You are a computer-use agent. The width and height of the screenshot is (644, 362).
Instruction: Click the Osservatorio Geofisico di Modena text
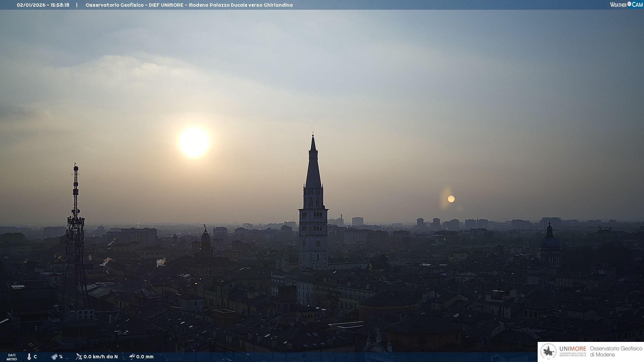pyautogui.click(x=616, y=352)
